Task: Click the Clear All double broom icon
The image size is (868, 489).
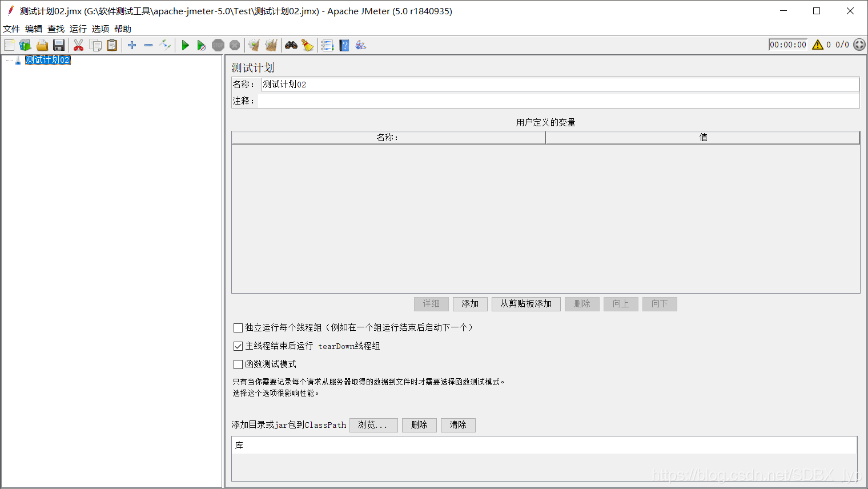Action: [271, 45]
